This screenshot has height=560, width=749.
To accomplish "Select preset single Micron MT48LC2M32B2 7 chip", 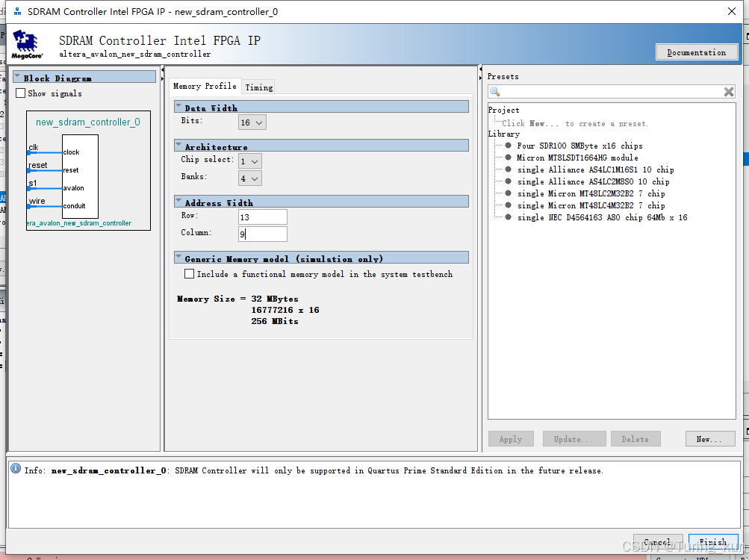I will pyautogui.click(x=591, y=193).
